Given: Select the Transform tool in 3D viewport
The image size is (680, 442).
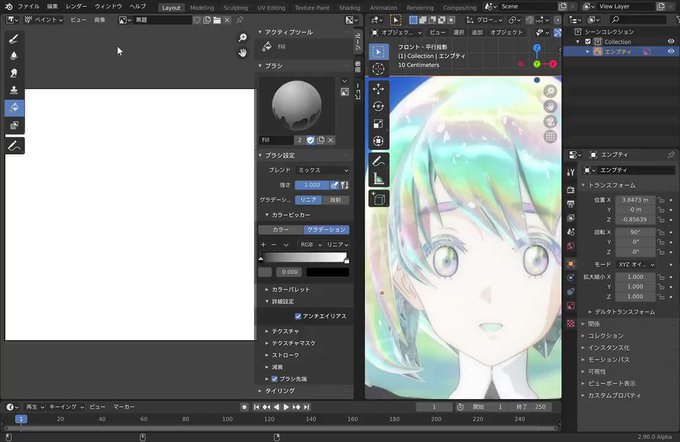Looking at the screenshot, I should [x=379, y=141].
